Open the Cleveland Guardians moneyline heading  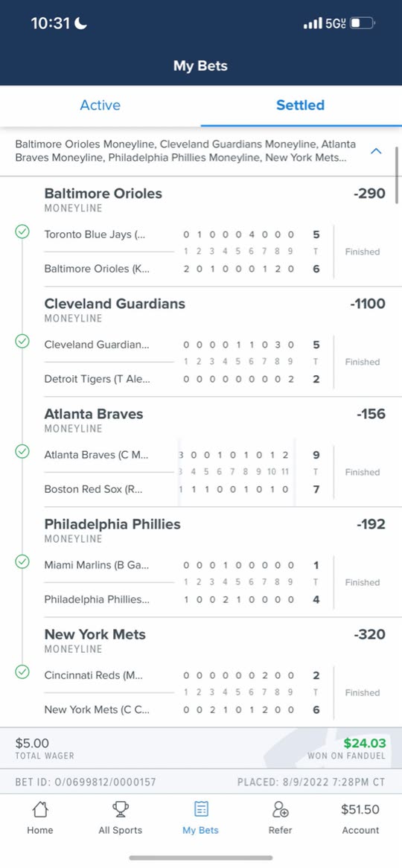115,304
